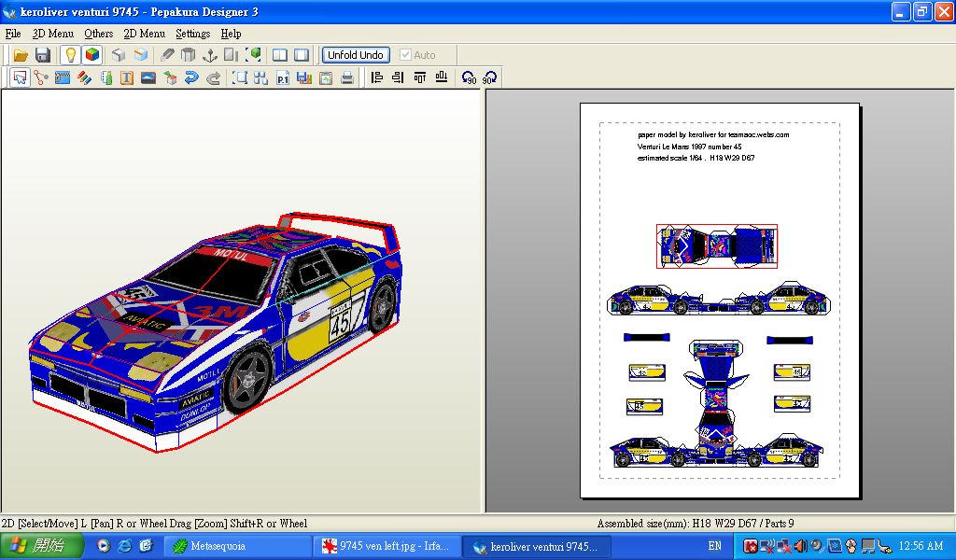Screen dimensions: 956x560
Task: Open the Windows Start button
Action: (41, 546)
